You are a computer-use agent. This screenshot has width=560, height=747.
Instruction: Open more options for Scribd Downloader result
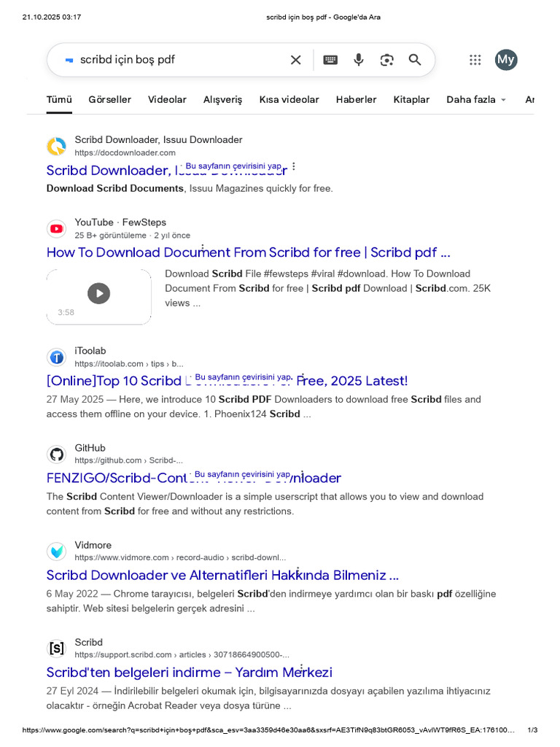pyautogui.click(x=294, y=166)
